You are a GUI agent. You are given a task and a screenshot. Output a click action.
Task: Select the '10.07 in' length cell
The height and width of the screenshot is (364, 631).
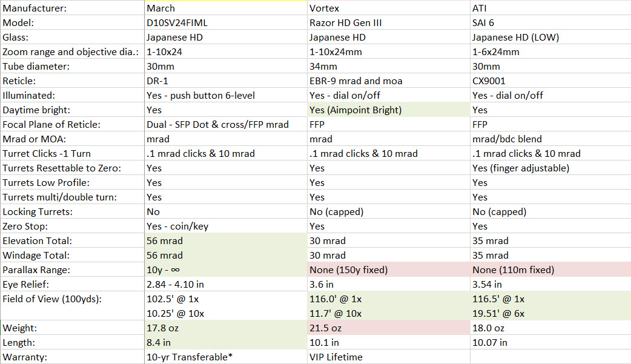[550, 342]
